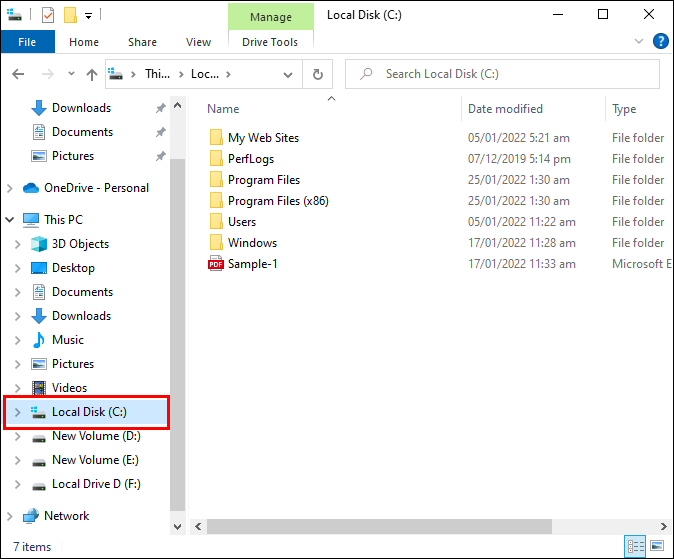
Task: Expand the ribbon with the chevron
Action: [639, 41]
